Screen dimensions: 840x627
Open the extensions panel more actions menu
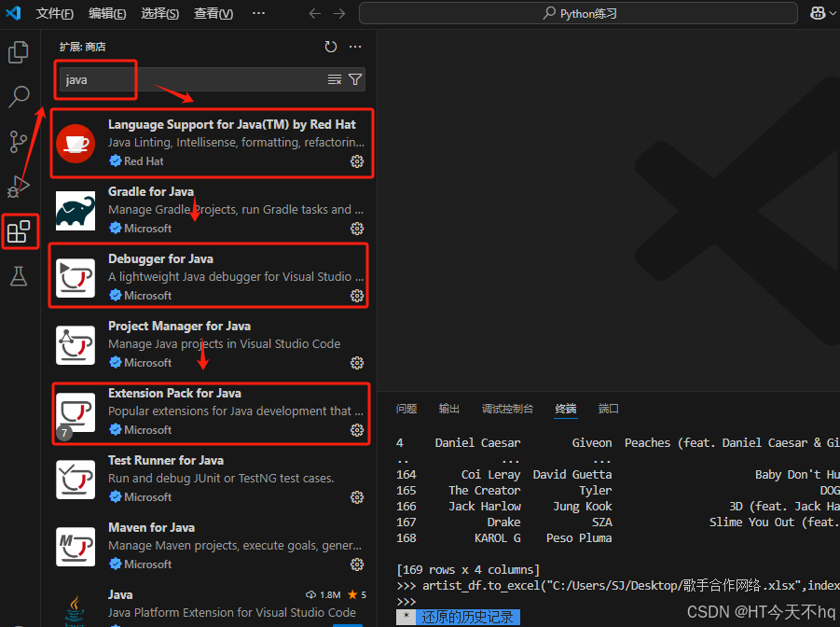coord(355,46)
